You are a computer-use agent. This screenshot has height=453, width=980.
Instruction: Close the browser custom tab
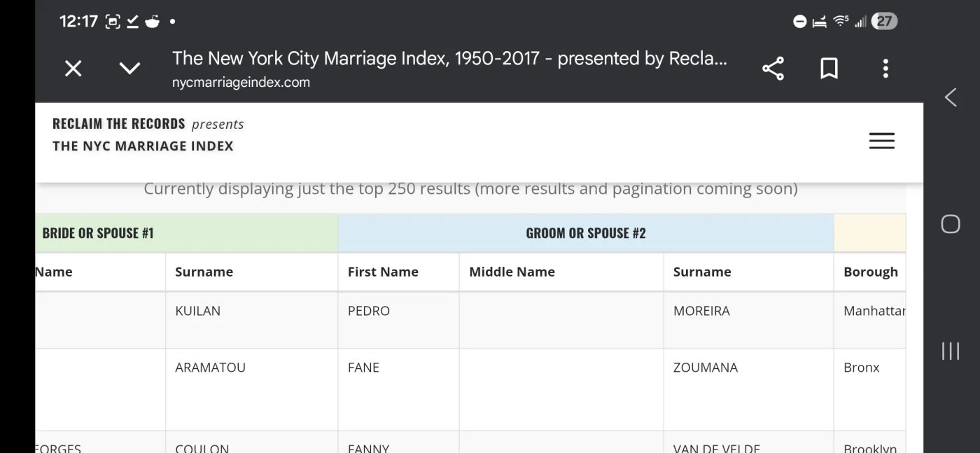[x=73, y=69]
